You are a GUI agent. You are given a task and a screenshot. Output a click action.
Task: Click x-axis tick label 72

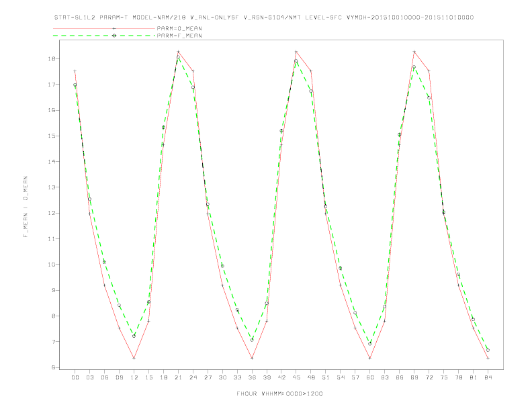pos(429,377)
